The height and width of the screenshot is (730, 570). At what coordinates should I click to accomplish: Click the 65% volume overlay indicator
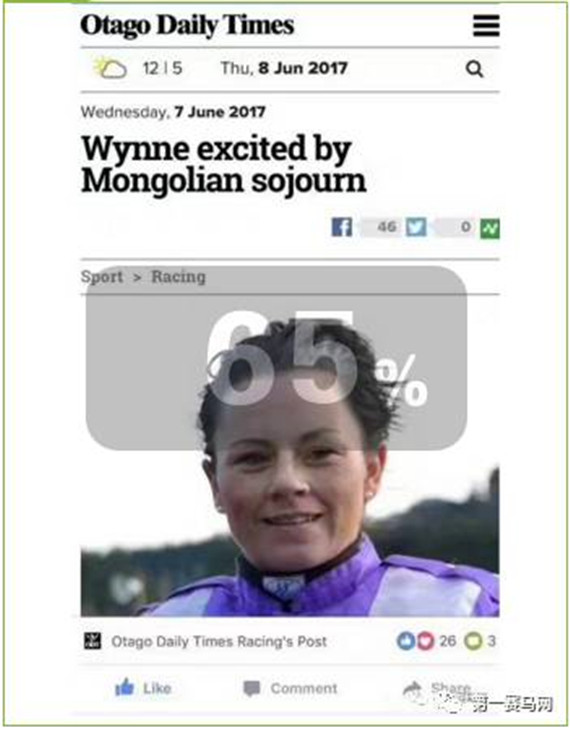276,358
